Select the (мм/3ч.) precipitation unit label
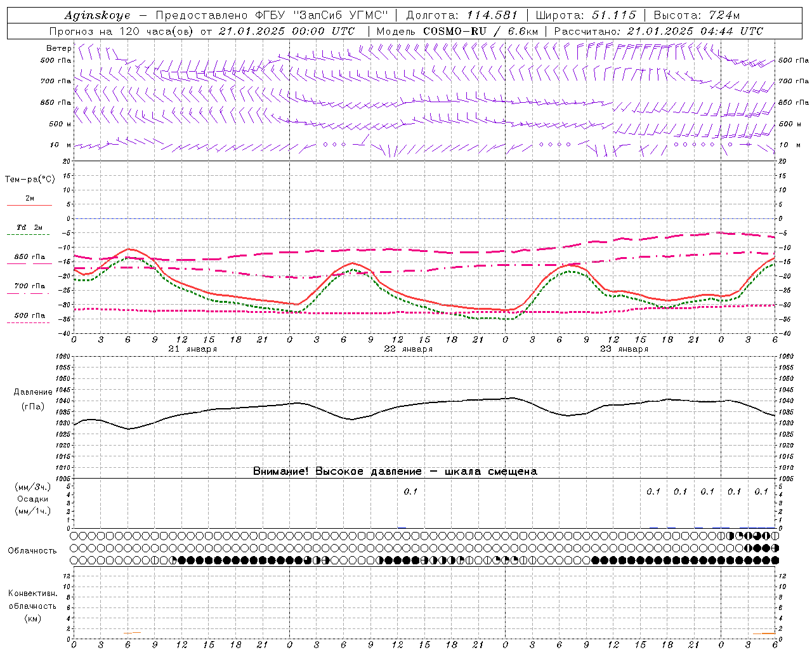 [33, 487]
